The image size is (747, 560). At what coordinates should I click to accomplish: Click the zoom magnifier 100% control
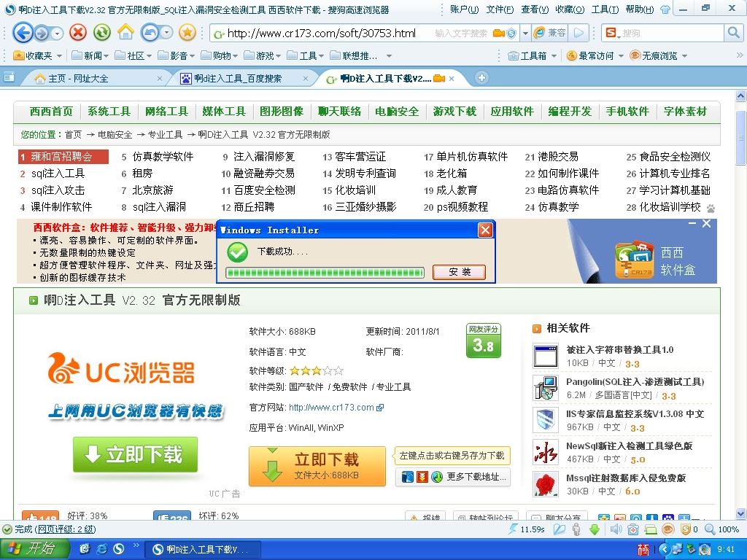point(721,529)
